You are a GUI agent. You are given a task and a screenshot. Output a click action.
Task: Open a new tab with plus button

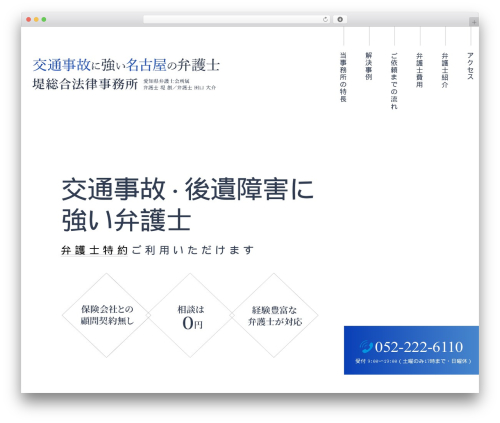click(x=474, y=22)
